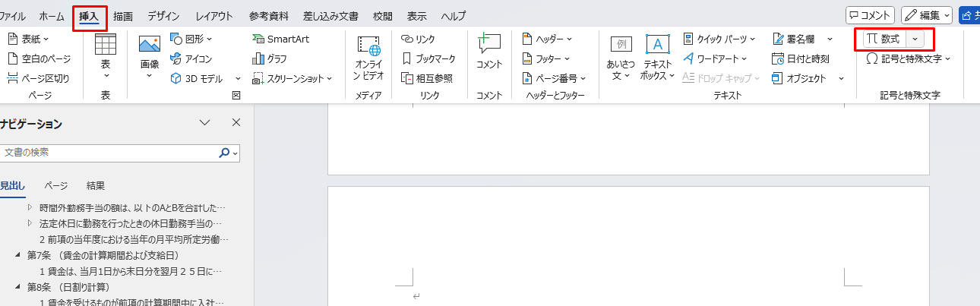The image size is (980, 306).
Task: Close the ナビゲーション pane
Action: coord(236,123)
